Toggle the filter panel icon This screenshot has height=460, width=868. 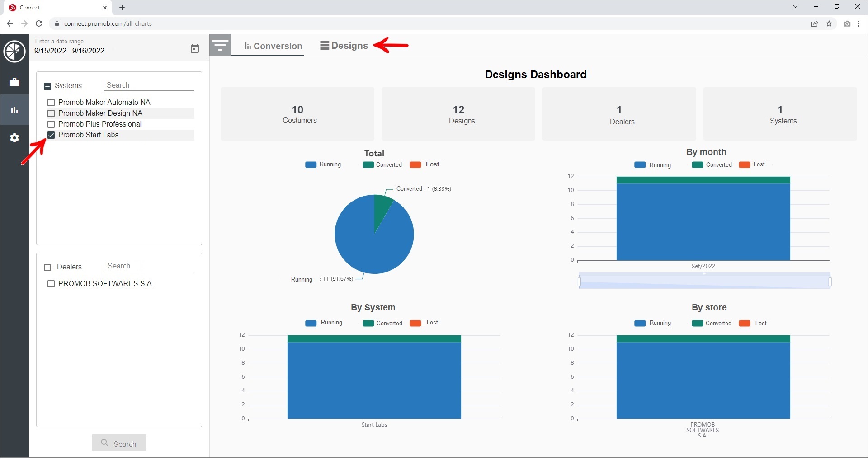220,46
